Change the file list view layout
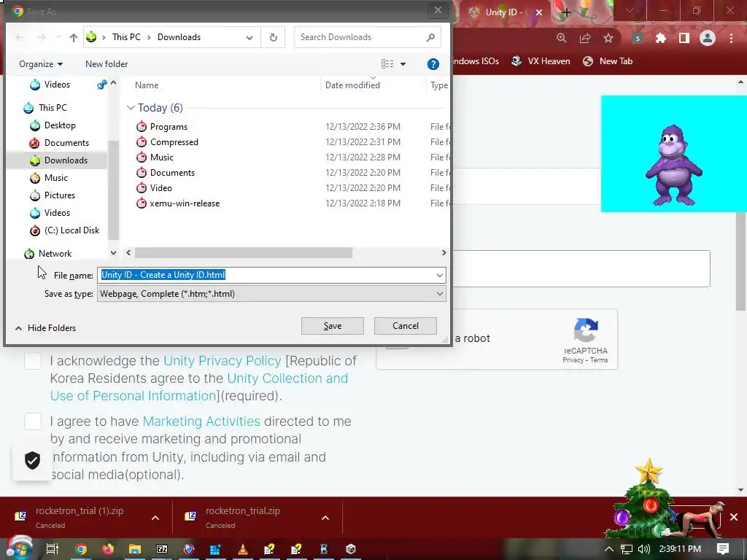Image resolution: width=747 pixels, height=560 pixels. coord(387,64)
